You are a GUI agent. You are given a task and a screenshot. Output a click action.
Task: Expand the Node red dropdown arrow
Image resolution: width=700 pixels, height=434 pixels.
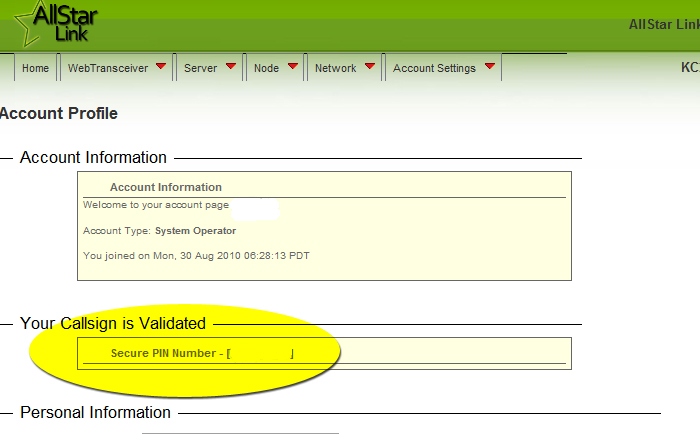pyautogui.click(x=293, y=67)
